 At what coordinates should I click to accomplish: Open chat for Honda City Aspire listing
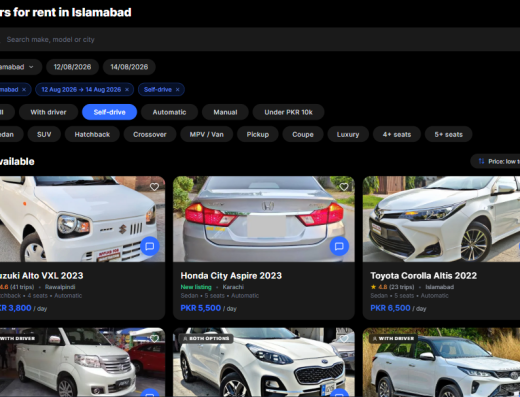pos(339,246)
